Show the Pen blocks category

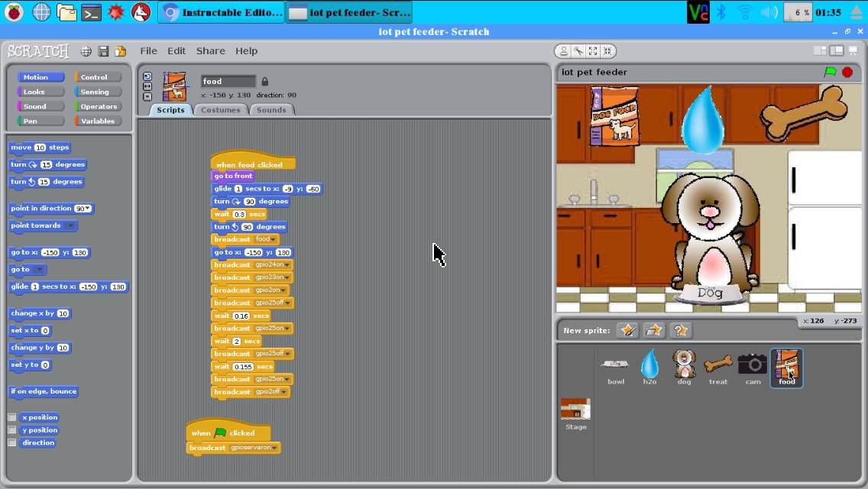pyautogui.click(x=40, y=121)
